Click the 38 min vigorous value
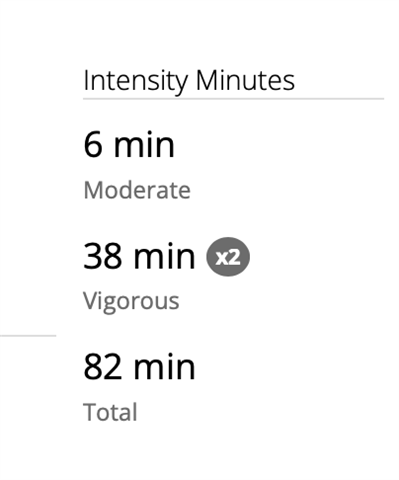 (x=139, y=256)
